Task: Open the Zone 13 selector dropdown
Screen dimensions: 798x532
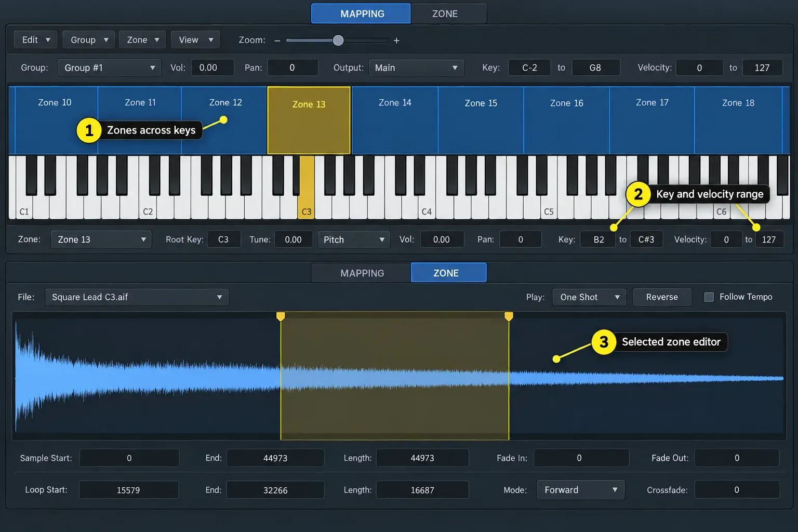Action: click(101, 240)
